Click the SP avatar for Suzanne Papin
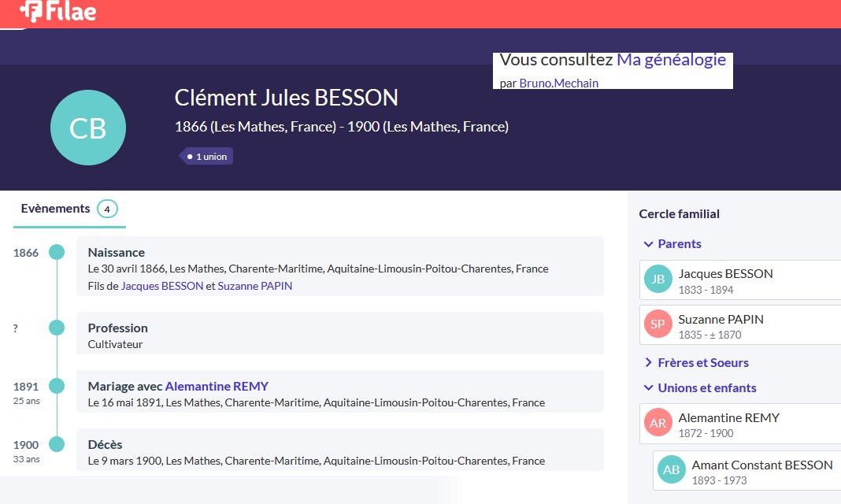This screenshot has width=841, height=504. [x=658, y=324]
